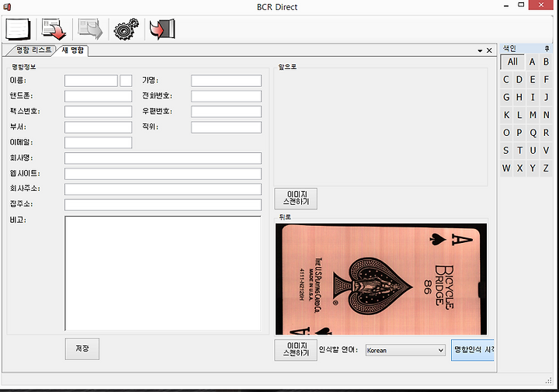Image resolution: width=559 pixels, height=392 pixels.
Task: Pin the 색인 index panel
Action: coord(547,48)
